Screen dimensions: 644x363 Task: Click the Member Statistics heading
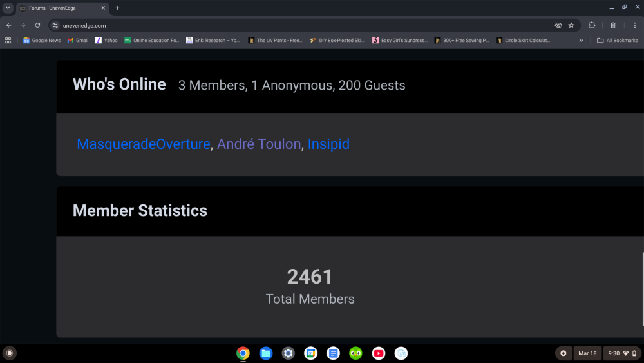click(140, 210)
